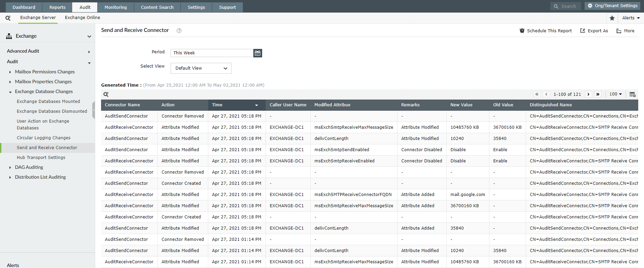Sort by Connector Name column header

click(129, 105)
